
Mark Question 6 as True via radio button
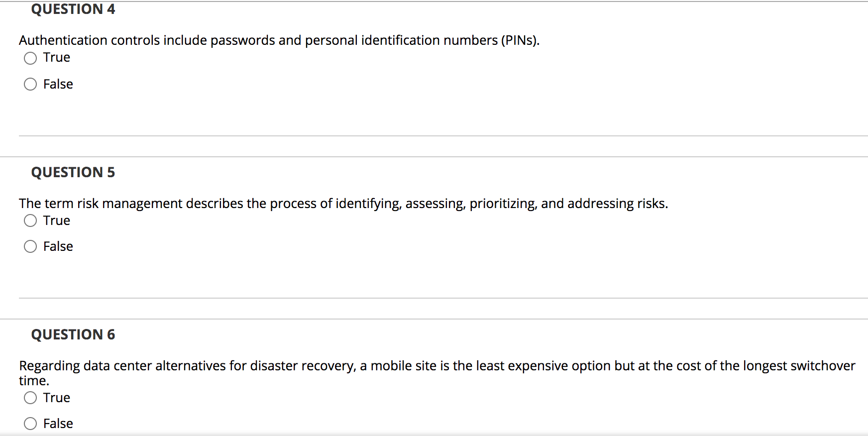(x=30, y=398)
